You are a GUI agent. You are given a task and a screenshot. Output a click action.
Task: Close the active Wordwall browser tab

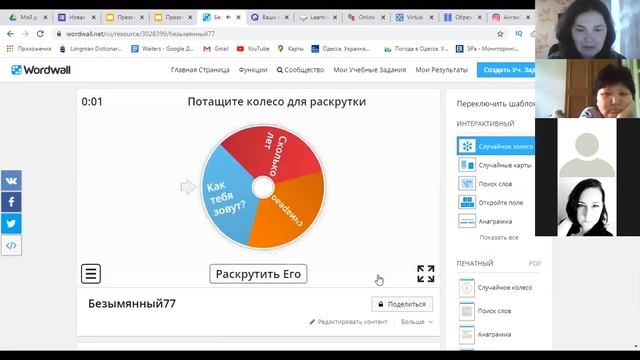tap(238, 18)
